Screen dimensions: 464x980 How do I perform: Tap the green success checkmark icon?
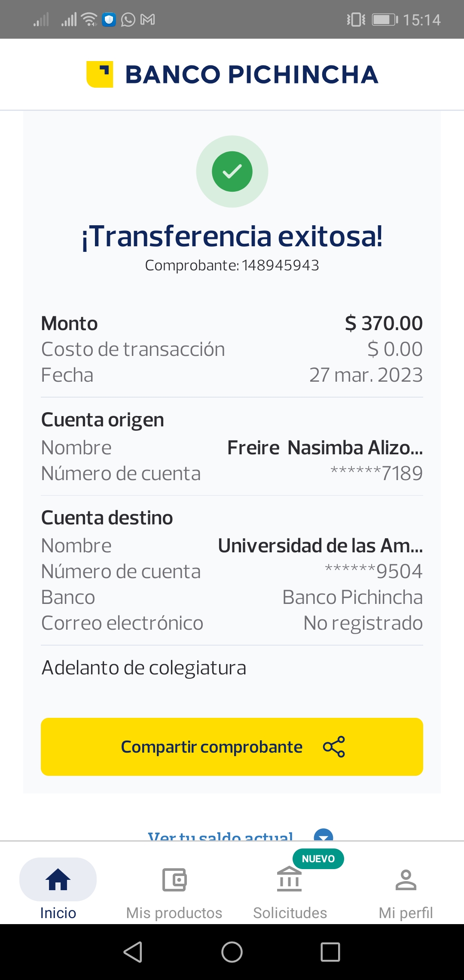232,171
